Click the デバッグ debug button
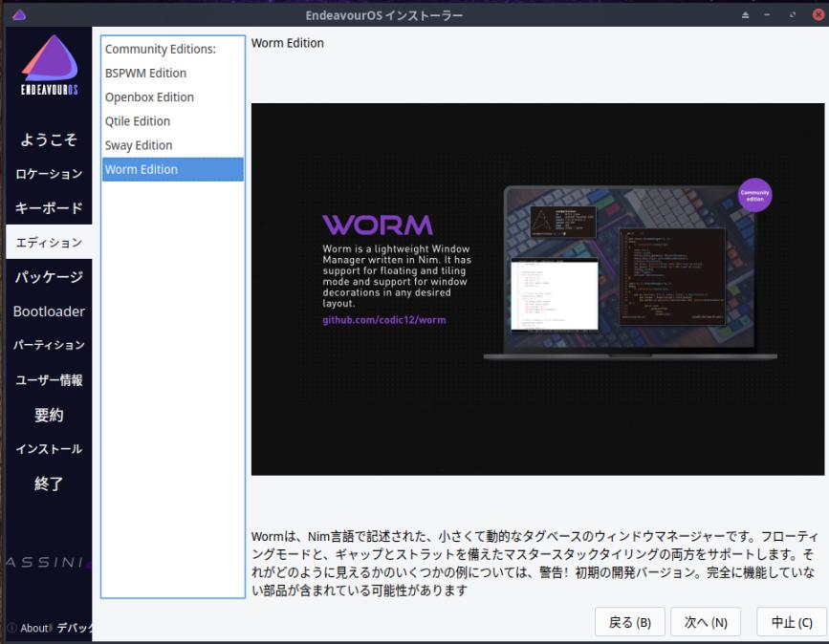 tap(75, 628)
